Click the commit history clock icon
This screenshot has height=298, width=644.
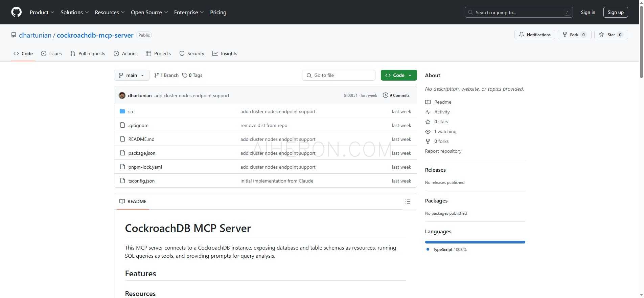[385, 95]
